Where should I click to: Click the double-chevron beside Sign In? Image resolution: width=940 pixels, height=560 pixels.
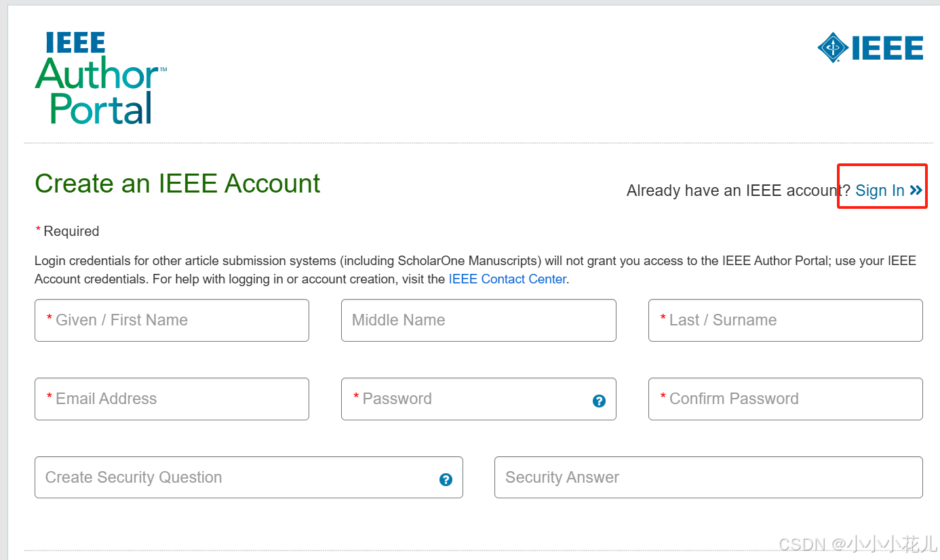pyautogui.click(x=916, y=191)
